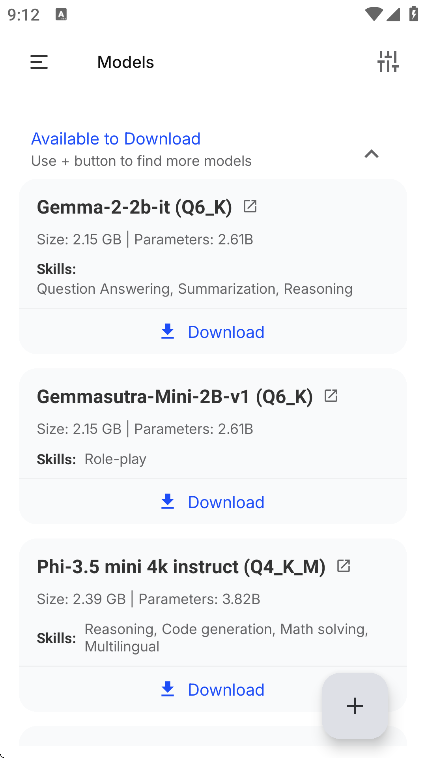Select the Gemmasutra-Mini-2B-v1 (Q6_K) title
The image size is (426, 758).
(175, 397)
